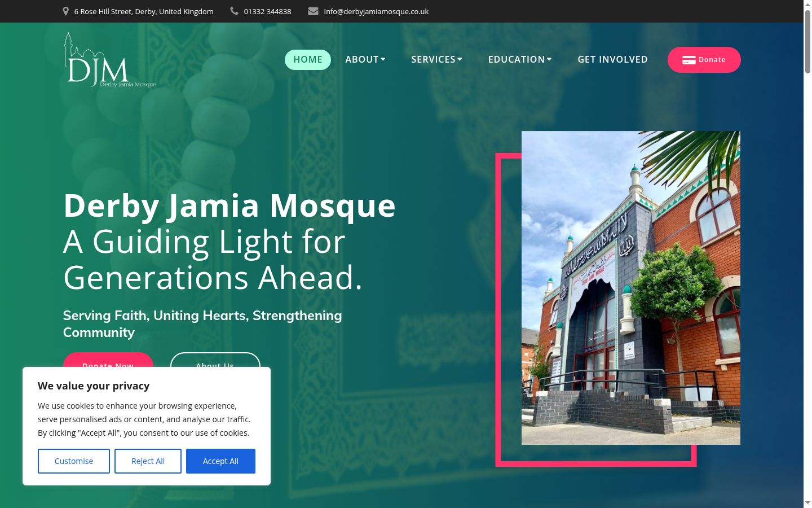Screen dimensions: 812x508
Task: Open the Get Involved menu item
Action: point(612,60)
